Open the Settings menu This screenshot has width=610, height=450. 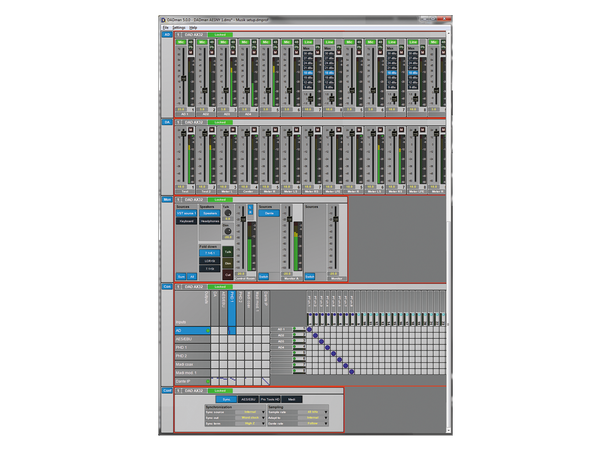pos(179,28)
